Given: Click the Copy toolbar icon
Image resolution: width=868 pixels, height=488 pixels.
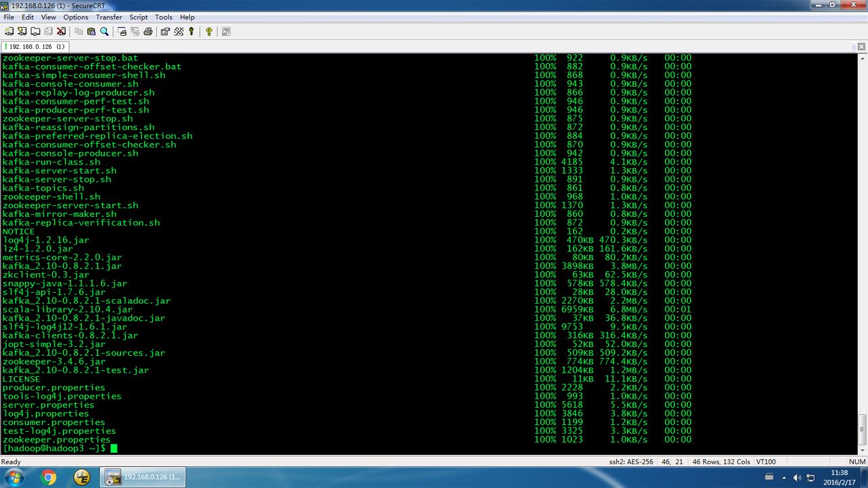Looking at the screenshot, I should point(79,31).
